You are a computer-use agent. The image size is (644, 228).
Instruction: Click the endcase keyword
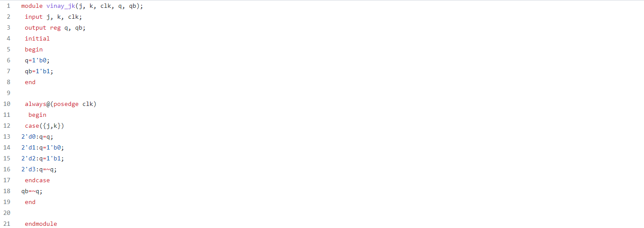coord(37,180)
